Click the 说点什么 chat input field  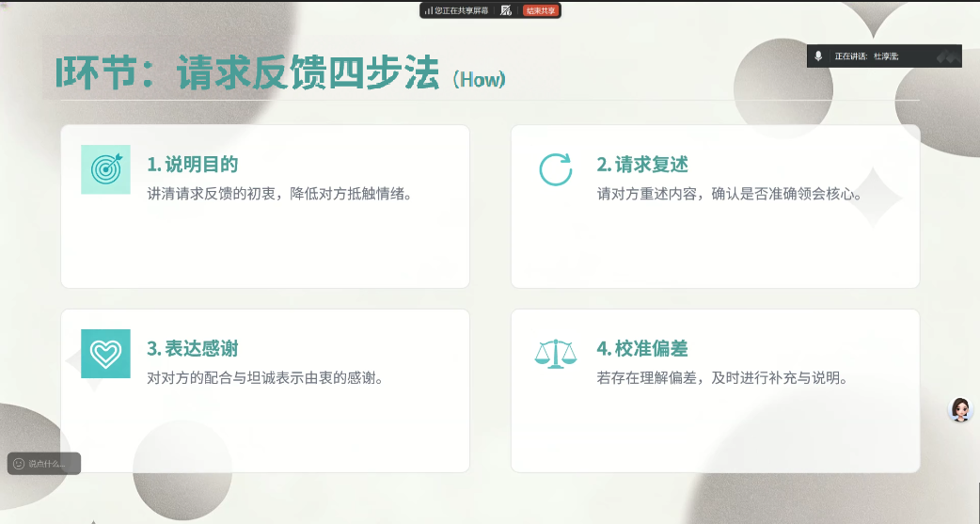[47, 464]
